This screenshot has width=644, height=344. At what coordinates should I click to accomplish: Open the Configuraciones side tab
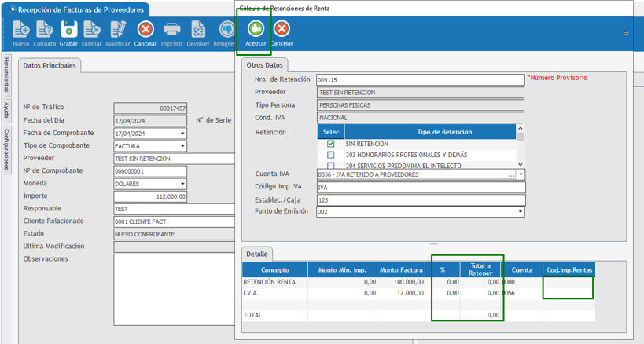(x=6, y=149)
